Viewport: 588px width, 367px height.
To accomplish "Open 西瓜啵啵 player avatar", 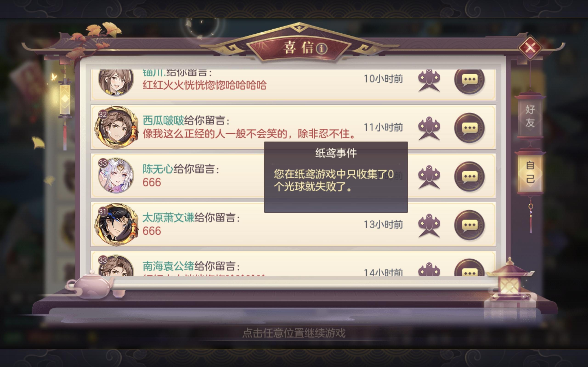I will [116, 128].
